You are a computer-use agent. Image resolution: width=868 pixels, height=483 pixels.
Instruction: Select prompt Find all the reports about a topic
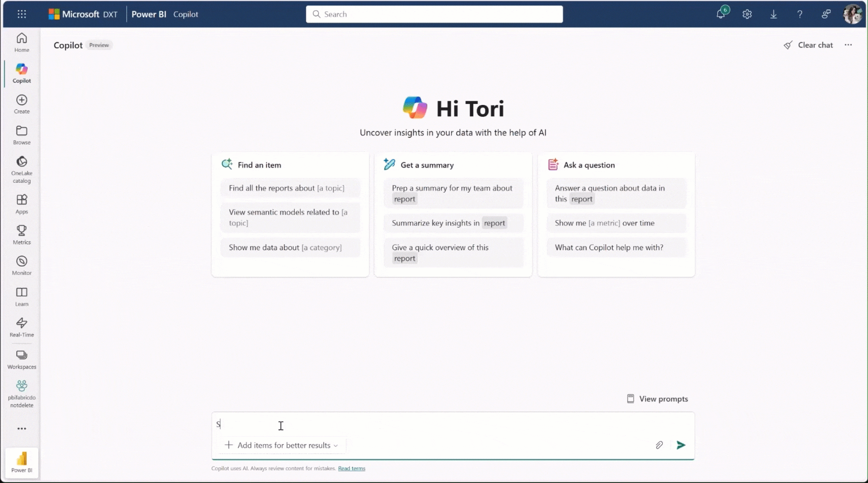[x=290, y=188]
